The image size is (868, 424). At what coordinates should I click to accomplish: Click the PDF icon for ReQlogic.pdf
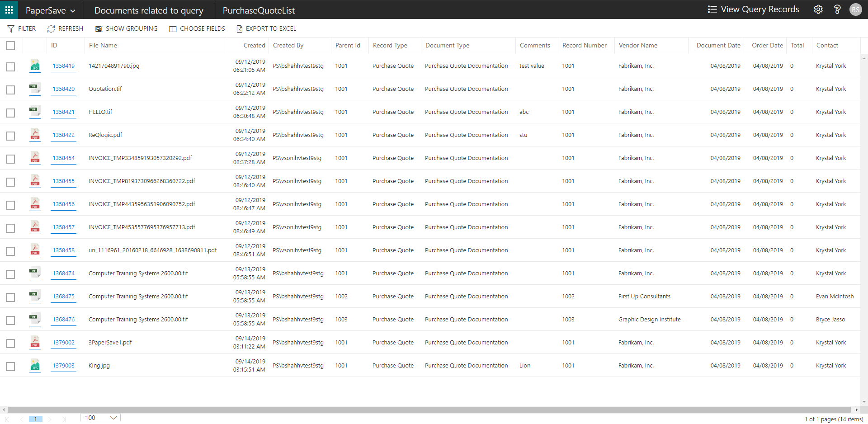click(35, 135)
